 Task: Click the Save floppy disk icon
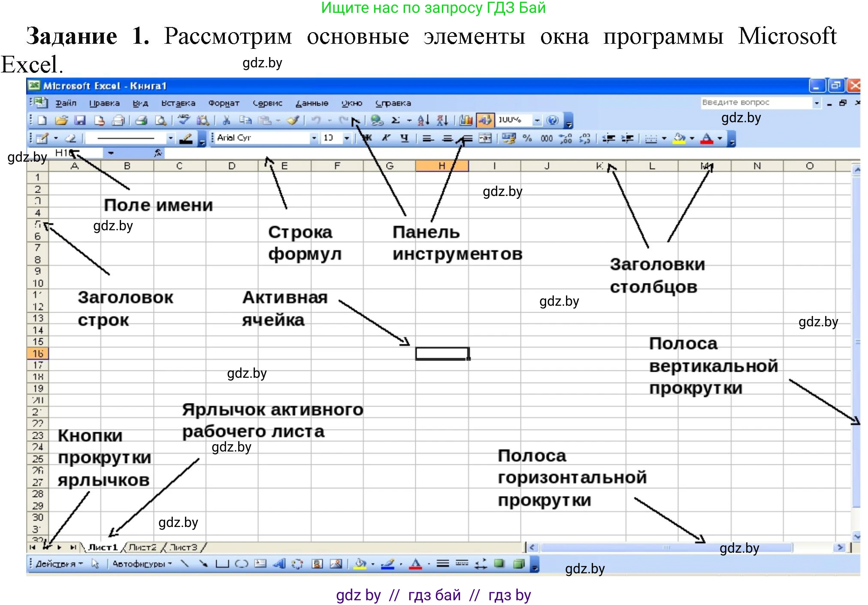pos(80,120)
